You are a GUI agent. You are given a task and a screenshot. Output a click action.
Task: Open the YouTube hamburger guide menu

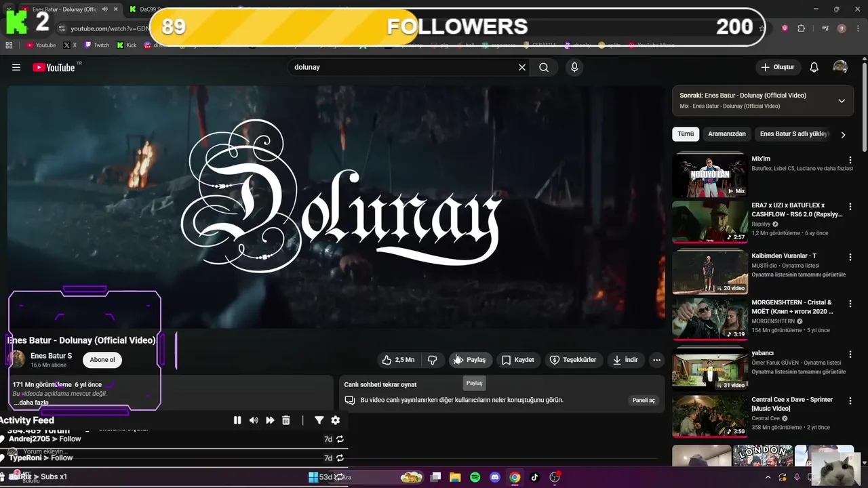(16, 67)
